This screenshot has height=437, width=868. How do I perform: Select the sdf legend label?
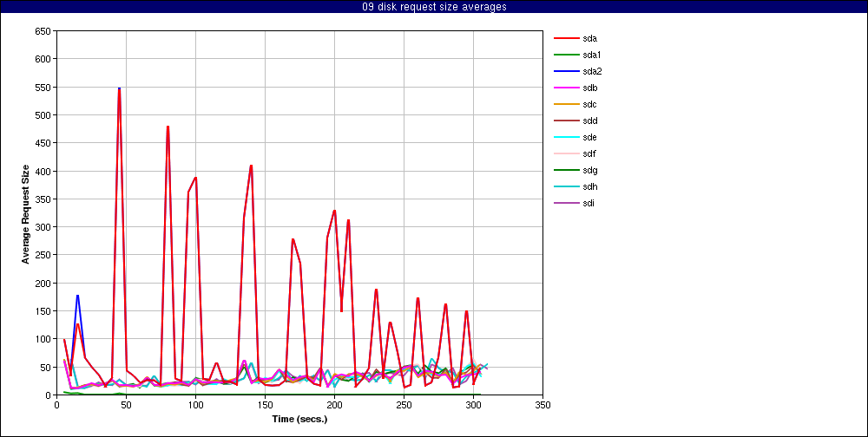(x=589, y=153)
